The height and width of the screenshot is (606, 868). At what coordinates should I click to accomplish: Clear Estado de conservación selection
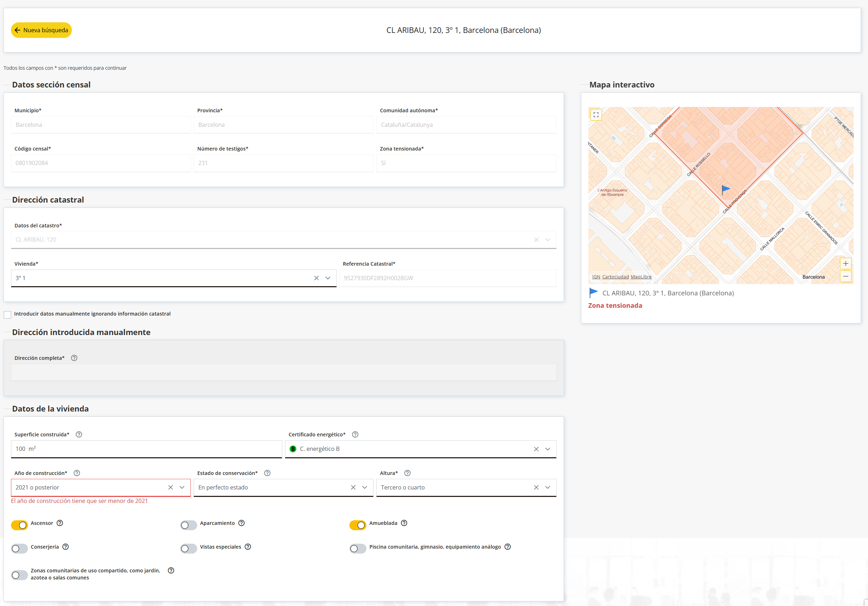click(353, 487)
